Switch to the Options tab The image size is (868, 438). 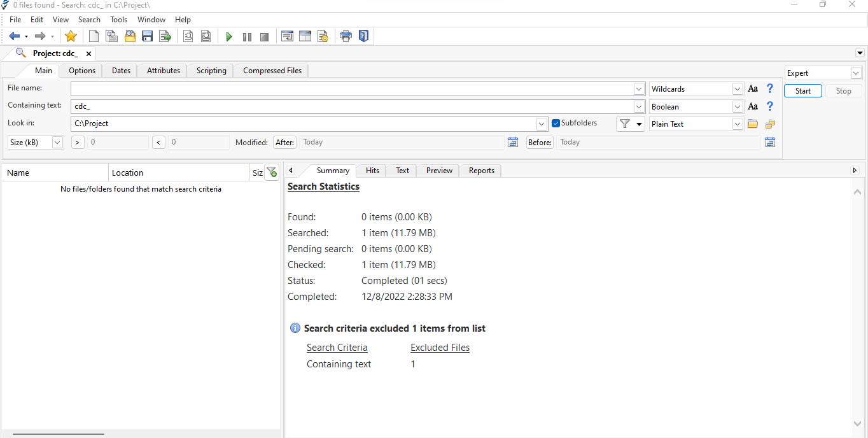tap(82, 71)
